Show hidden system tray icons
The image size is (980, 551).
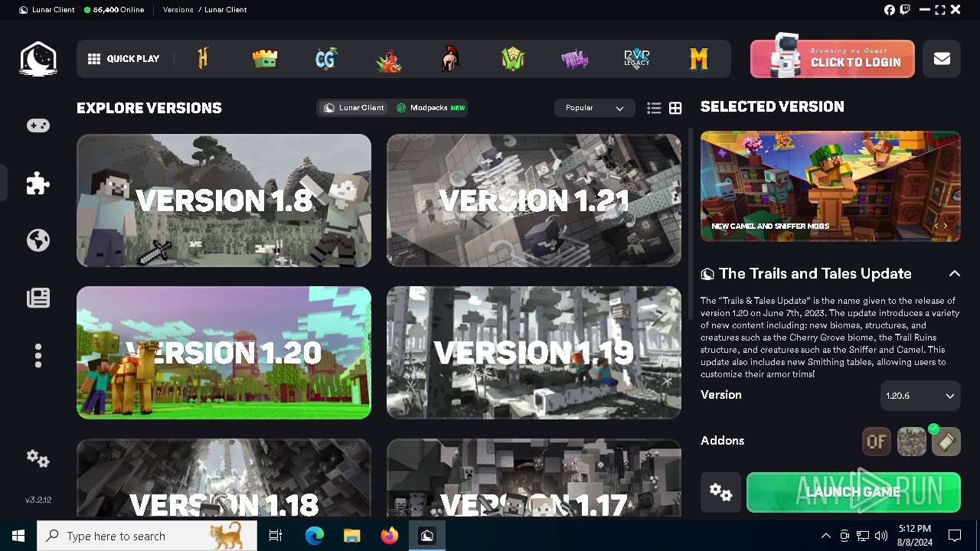(825, 536)
